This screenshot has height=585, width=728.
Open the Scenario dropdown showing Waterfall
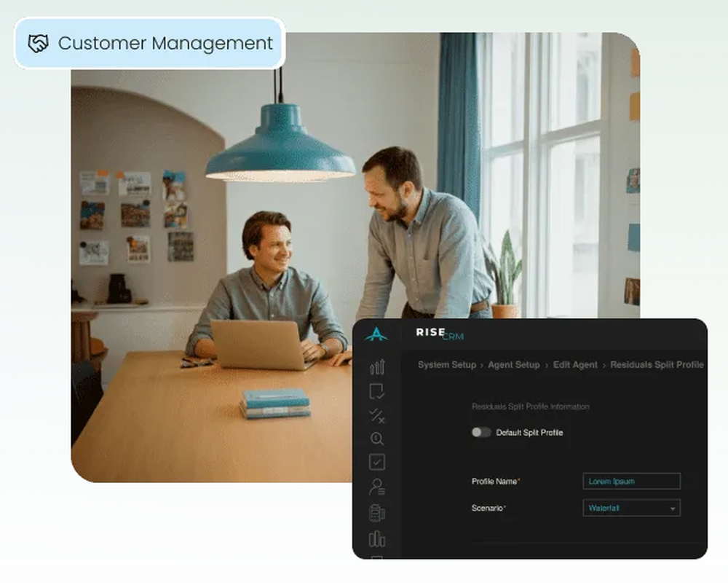(631, 508)
